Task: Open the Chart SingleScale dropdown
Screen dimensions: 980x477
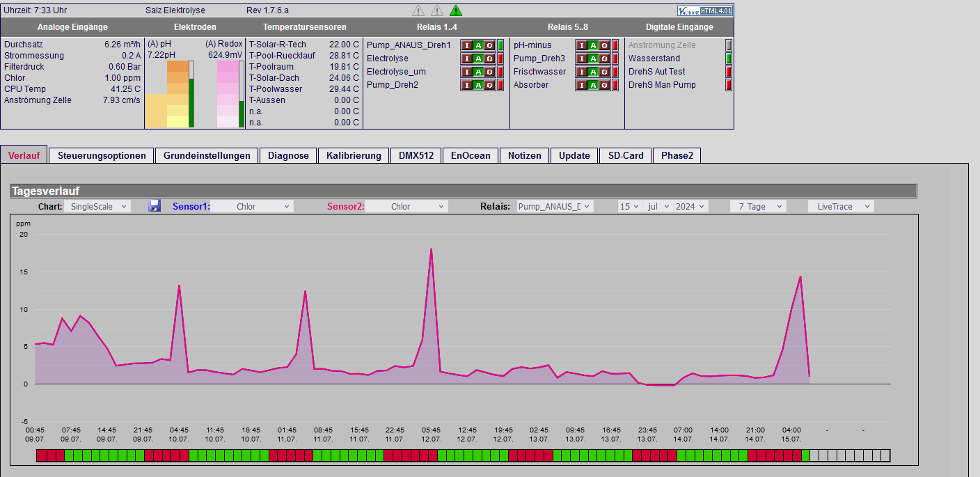Action: 97,206
